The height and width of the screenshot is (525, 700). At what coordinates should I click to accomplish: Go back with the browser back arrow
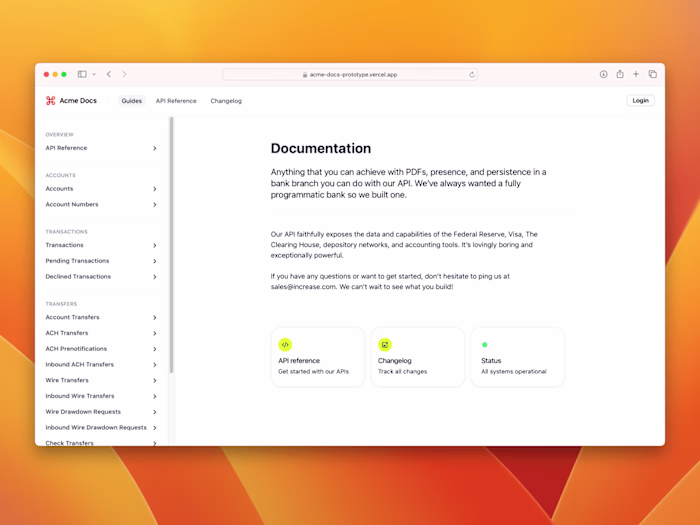coord(109,74)
